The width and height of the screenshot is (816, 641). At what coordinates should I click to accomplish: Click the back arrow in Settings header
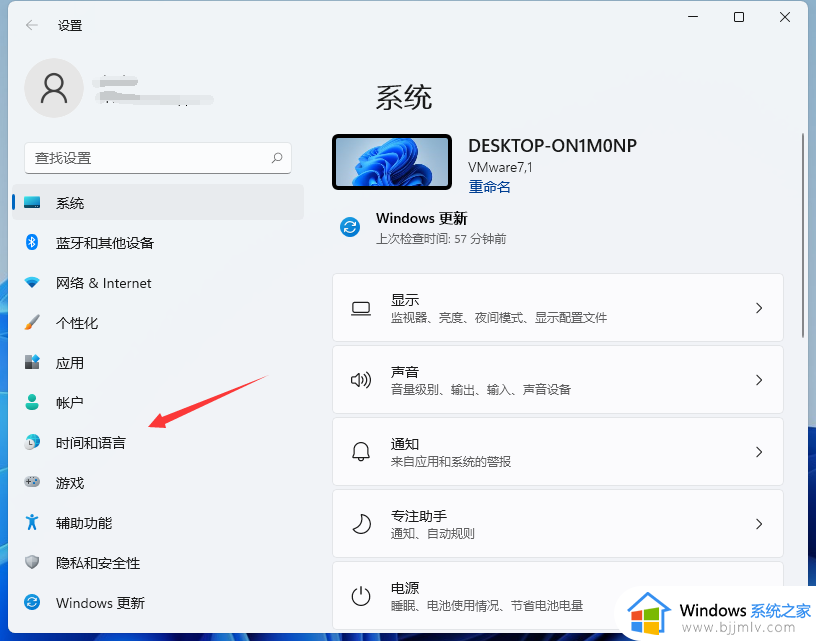(32, 25)
